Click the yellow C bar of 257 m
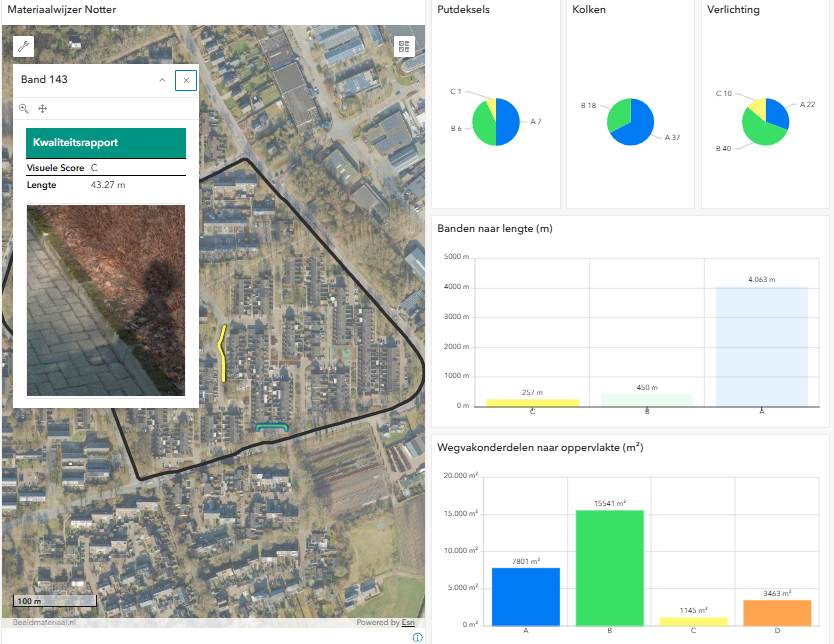Screen dimensions: 834x644 [x=532, y=403]
